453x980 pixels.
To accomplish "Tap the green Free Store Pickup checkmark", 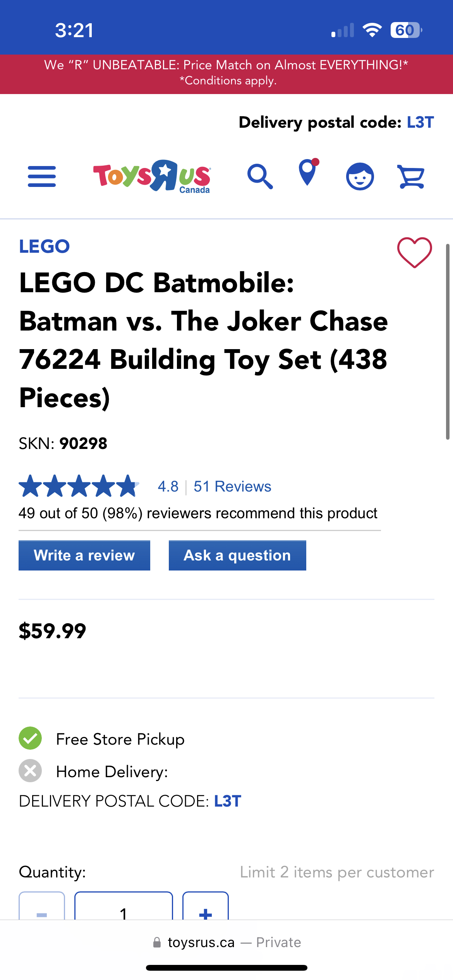I will pos(30,738).
